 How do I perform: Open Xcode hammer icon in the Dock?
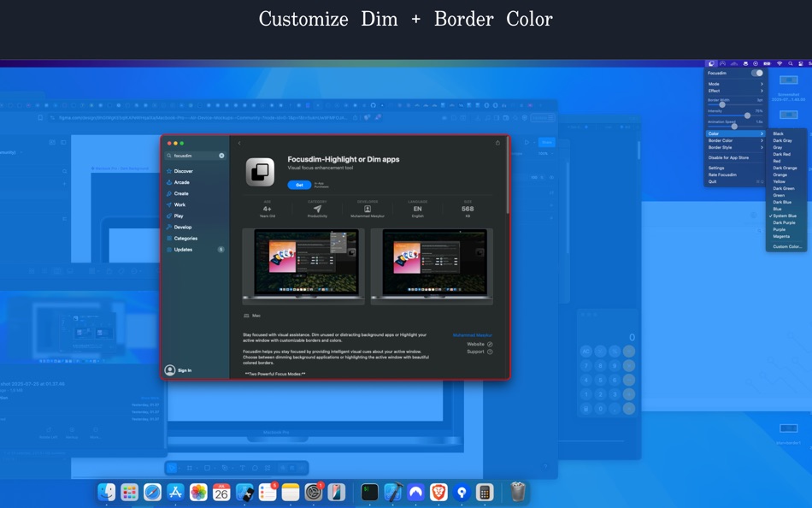pos(393,492)
